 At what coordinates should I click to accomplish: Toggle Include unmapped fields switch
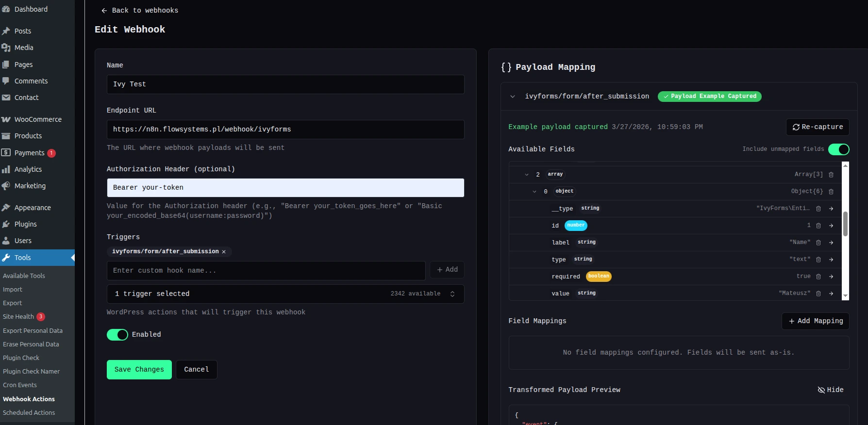click(838, 149)
